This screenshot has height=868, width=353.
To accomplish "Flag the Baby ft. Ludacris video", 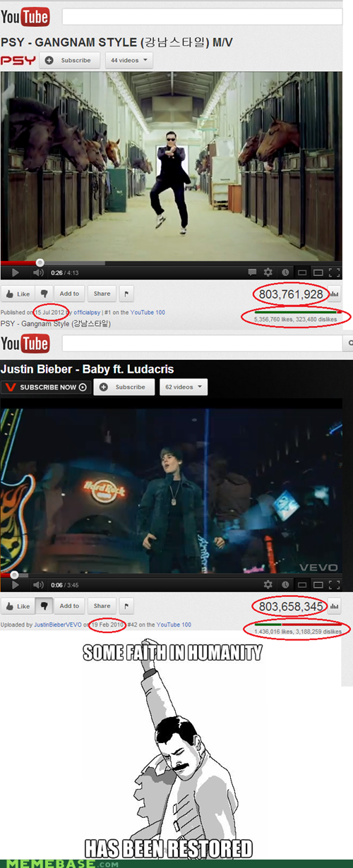I will [x=126, y=606].
